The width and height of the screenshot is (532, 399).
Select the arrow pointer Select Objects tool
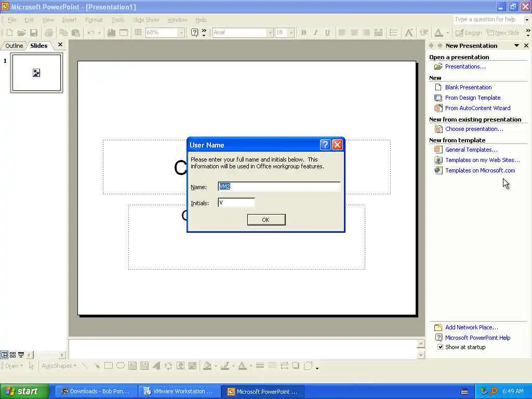pos(31,366)
